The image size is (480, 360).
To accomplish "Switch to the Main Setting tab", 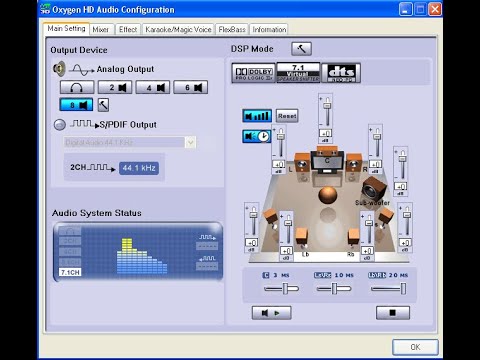I will 66,29.
